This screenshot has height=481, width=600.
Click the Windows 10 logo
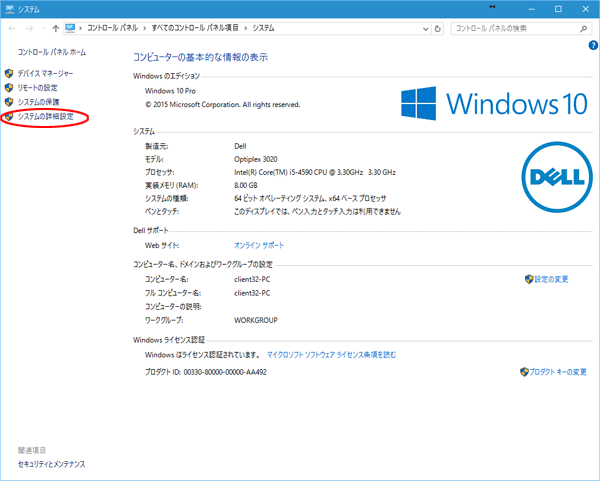pos(494,103)
